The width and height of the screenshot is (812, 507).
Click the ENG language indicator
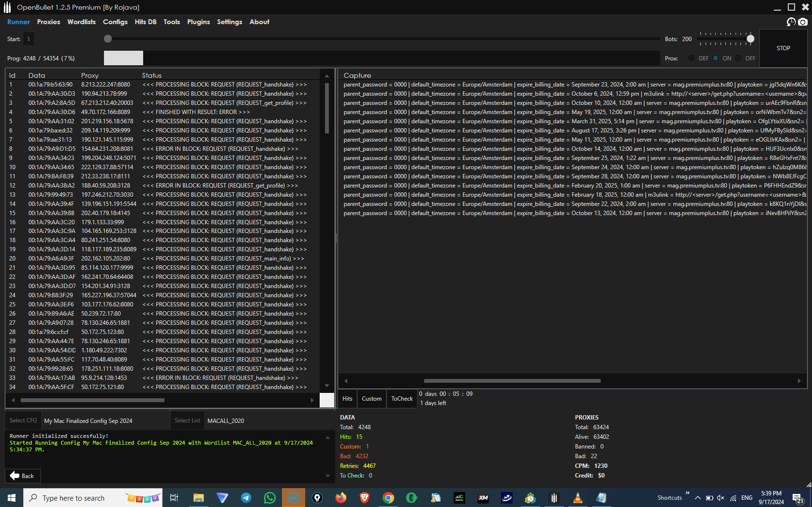(747, 498)
